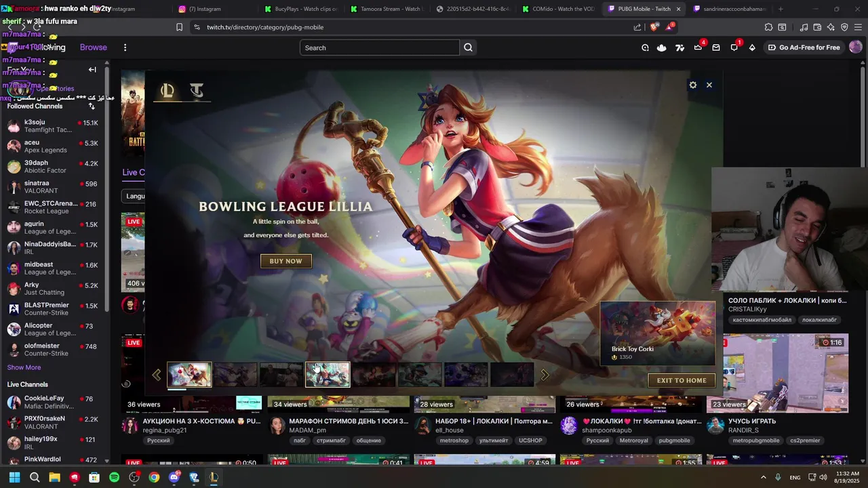The height and width of the screenshot is (488, 868).
Task: Open CookieLeFay live channel
Action: click(53, 403)
